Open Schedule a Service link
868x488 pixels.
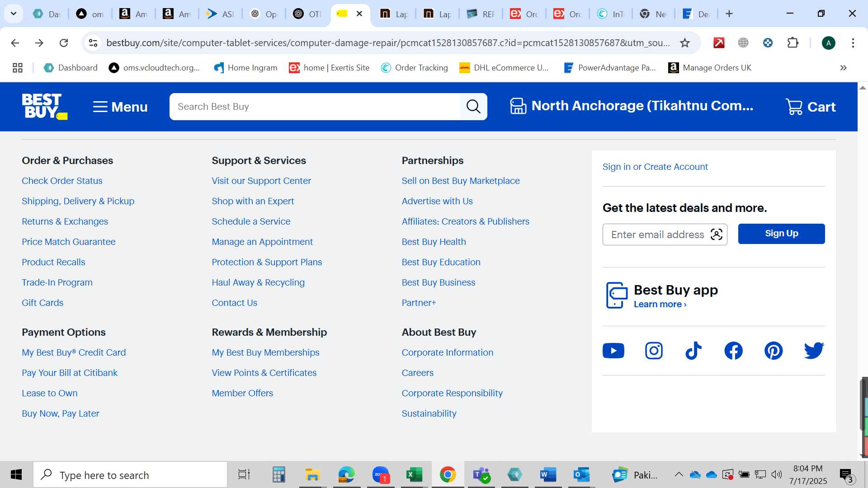point(251,221)
